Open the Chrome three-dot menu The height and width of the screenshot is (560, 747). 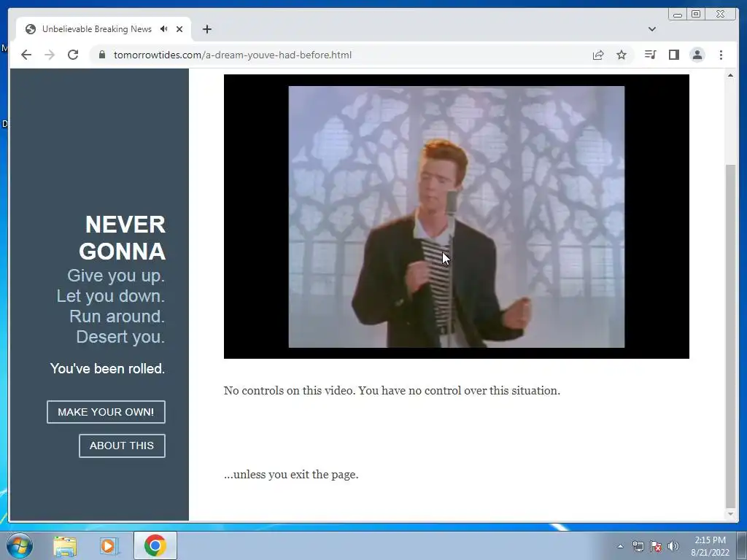[x=721, y=55]
